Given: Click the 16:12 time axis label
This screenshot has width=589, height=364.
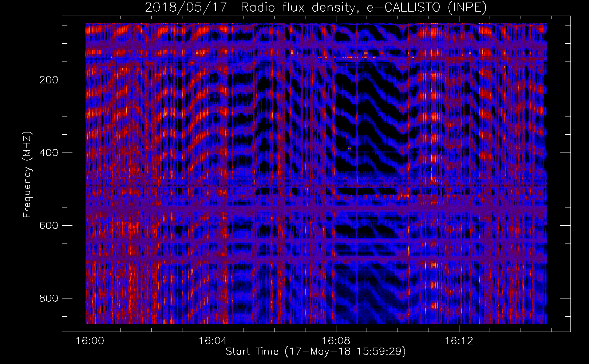Looking at the screenshot, I should 459,341.
